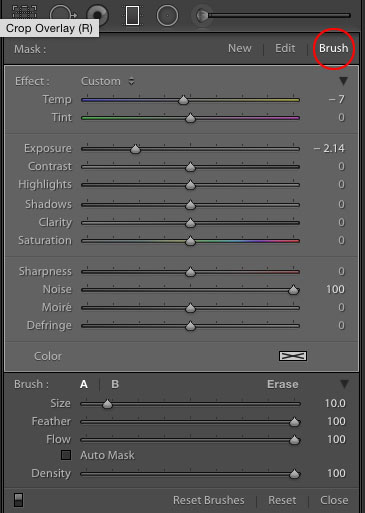
Task: Open the Color swatch picker
Action: click(293, 356)
